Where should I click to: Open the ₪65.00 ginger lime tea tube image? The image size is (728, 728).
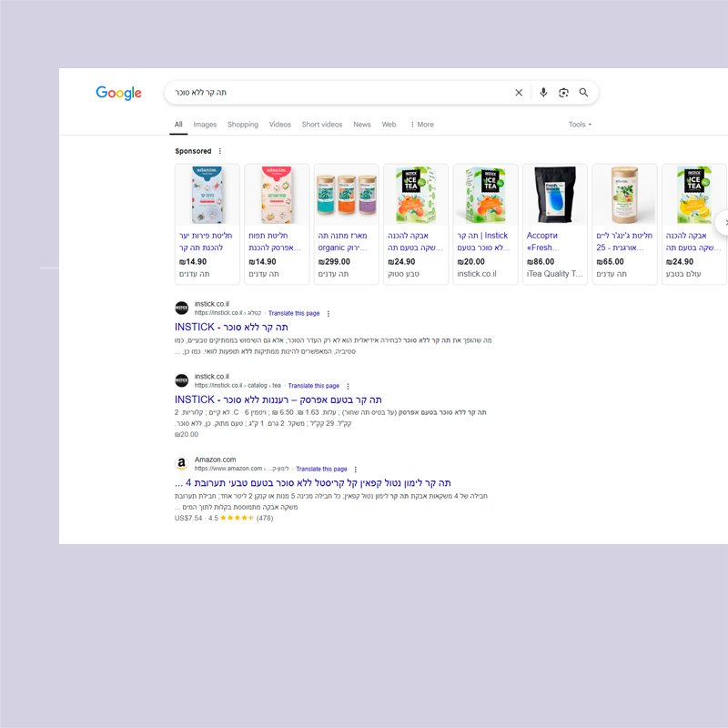tap(625, 195)
